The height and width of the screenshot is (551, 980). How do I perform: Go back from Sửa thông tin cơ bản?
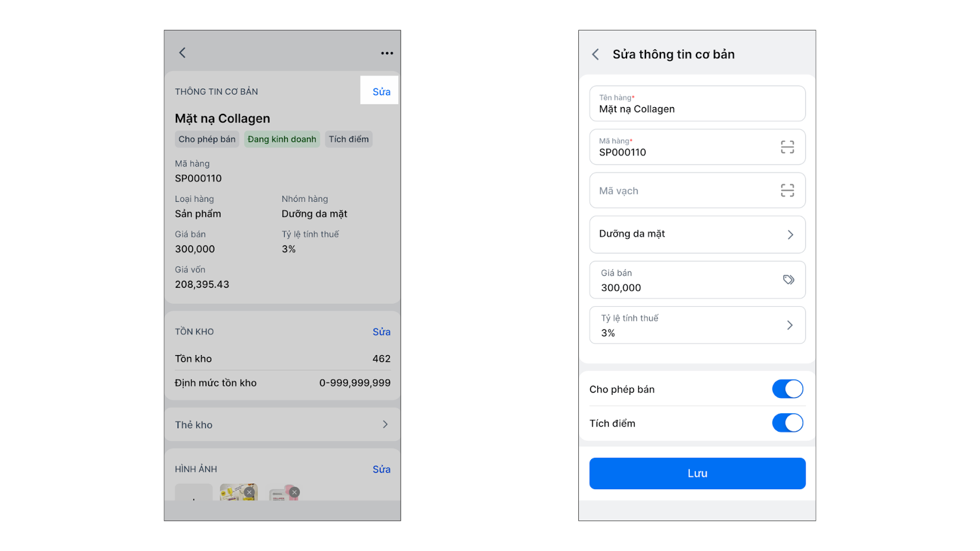pos(595,54)
